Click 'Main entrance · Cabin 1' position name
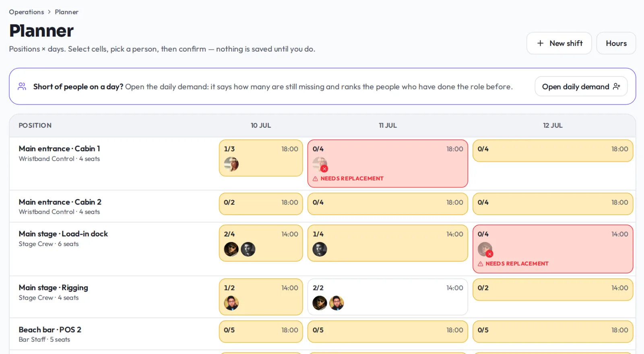This screenshot has width=644, height=354. [59, 149]
